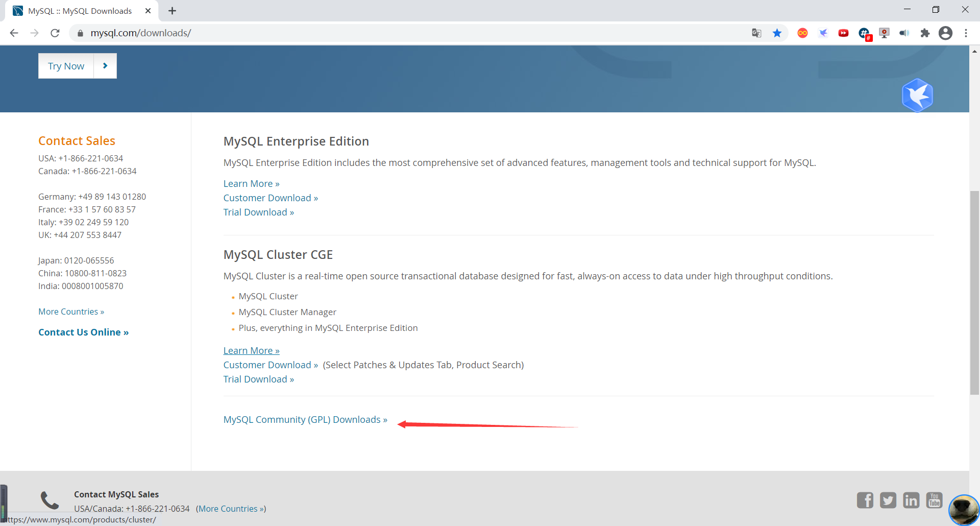The image size is (980, 526).
Task: Open More Countries link in sidebar
Action: pos(71,312)
